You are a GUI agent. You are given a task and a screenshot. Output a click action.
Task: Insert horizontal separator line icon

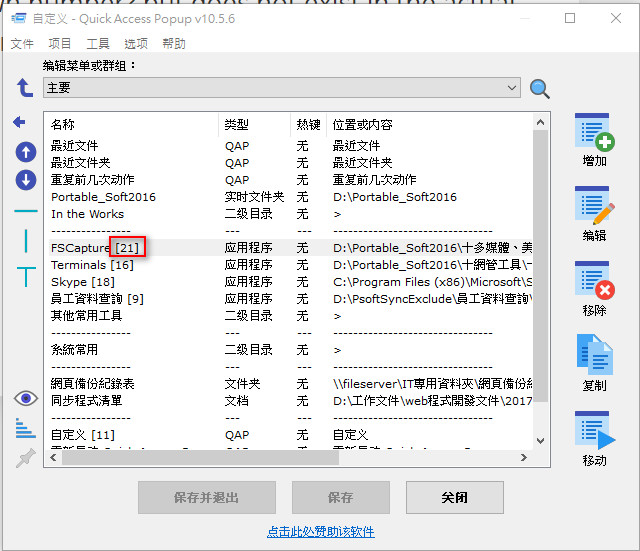26,211
